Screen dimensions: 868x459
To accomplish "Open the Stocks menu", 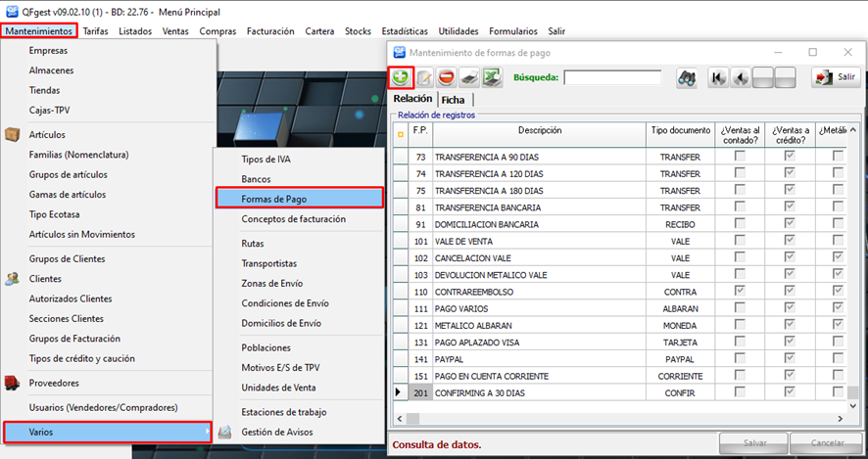I will point(358,31).
